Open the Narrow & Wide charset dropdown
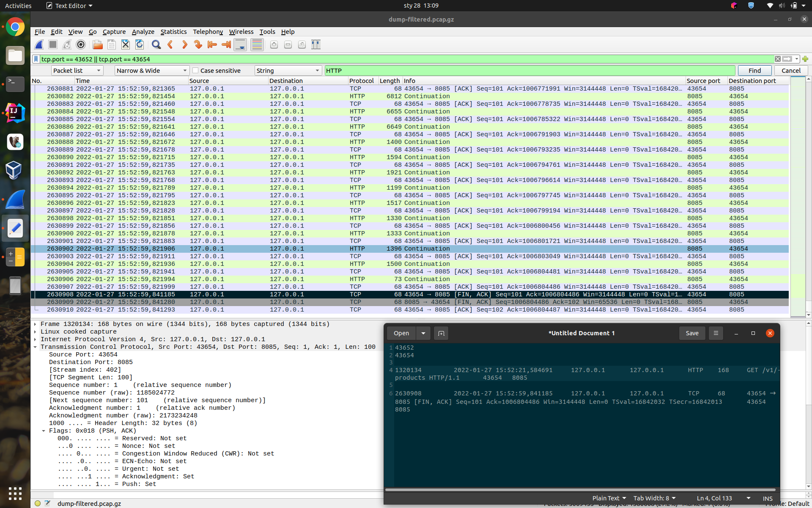Viewport: 812px width, 508px height. (152, 71)
